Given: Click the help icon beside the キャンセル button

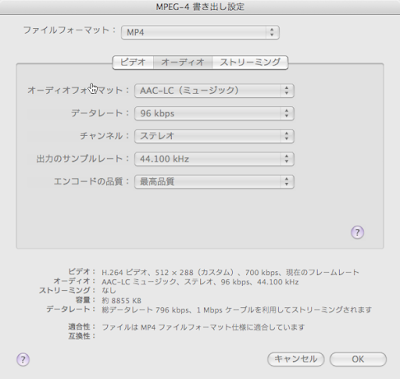Looking at the screenshot, I should tap(23, 360).
